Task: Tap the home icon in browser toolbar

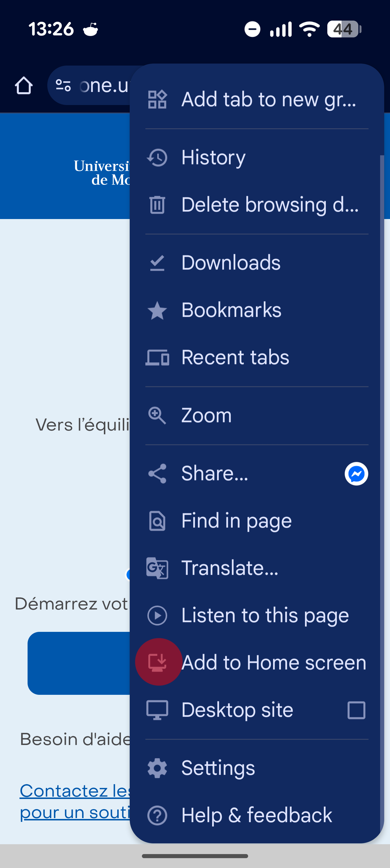Action: pyautogui.click(x=24, y=86)
